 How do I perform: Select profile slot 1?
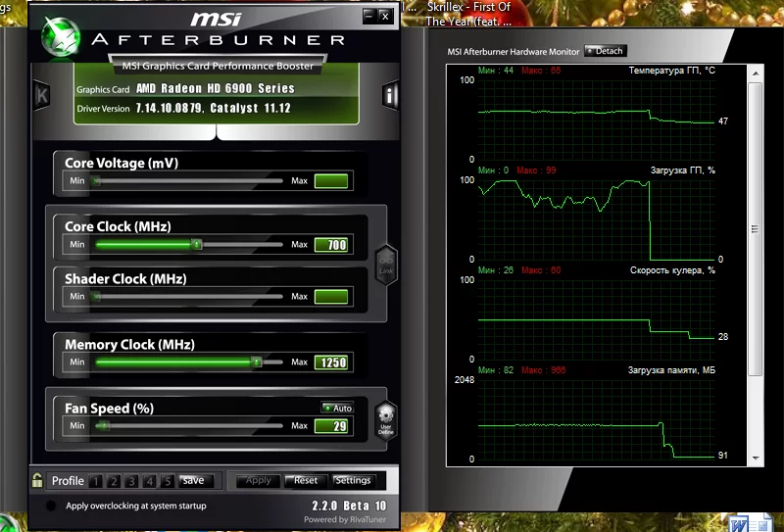tap(95, 481)
